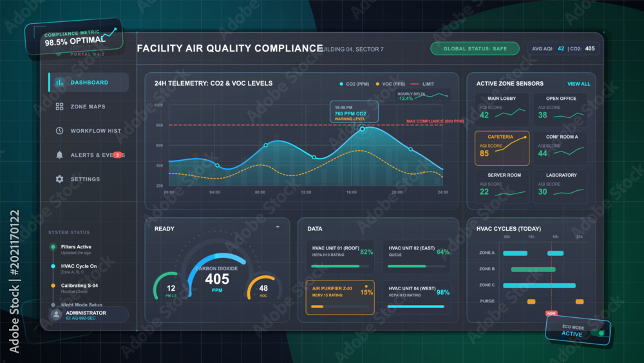
Task: Click the Zone Maps grid icon
Action: tap(59, 106)
